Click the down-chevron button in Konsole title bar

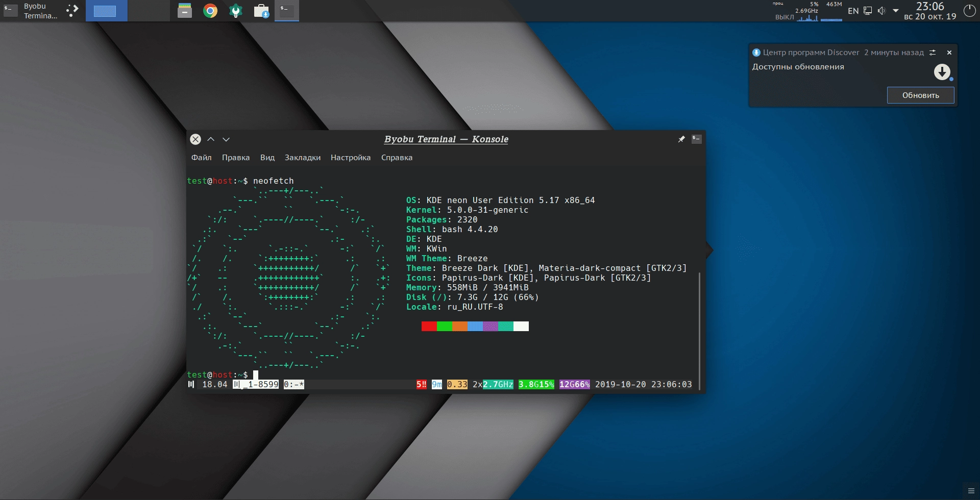point(226,139)
